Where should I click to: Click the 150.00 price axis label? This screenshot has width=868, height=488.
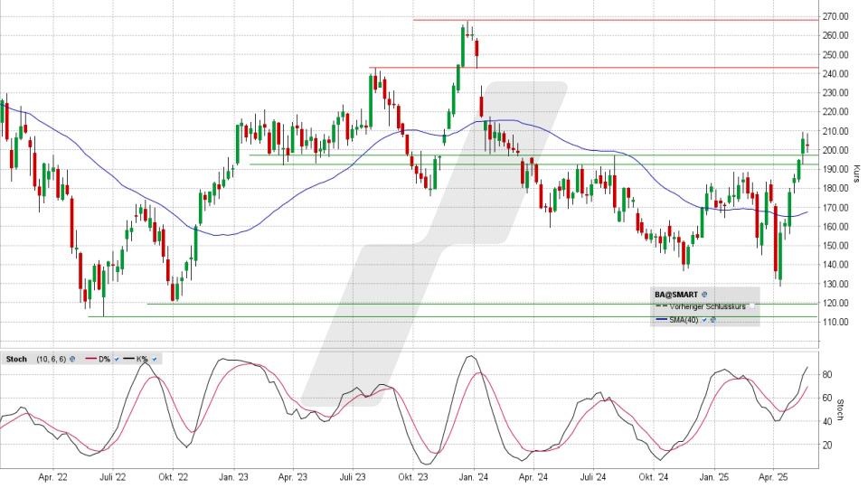(835, 246)
